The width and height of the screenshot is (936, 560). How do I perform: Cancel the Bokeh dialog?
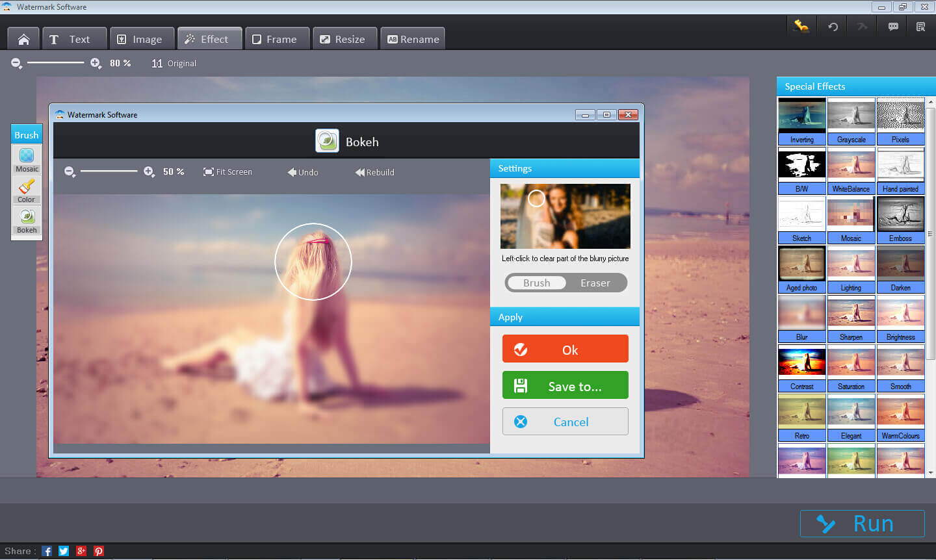tap(565, 422)
